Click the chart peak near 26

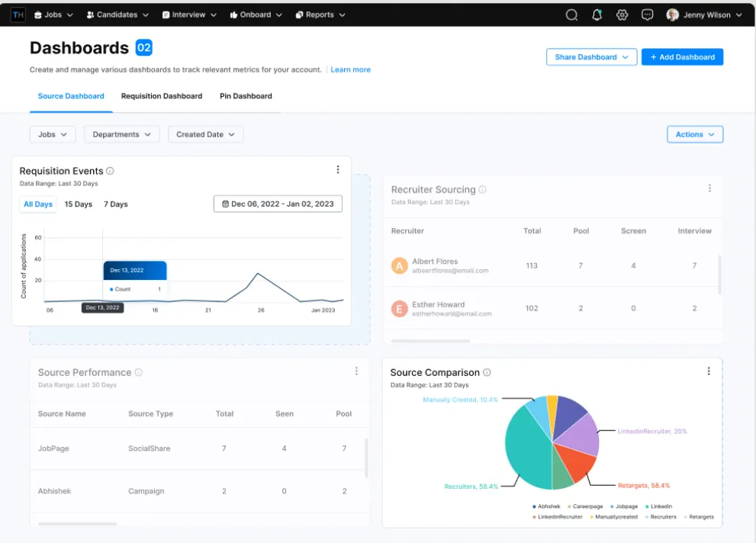click(258, 274)
